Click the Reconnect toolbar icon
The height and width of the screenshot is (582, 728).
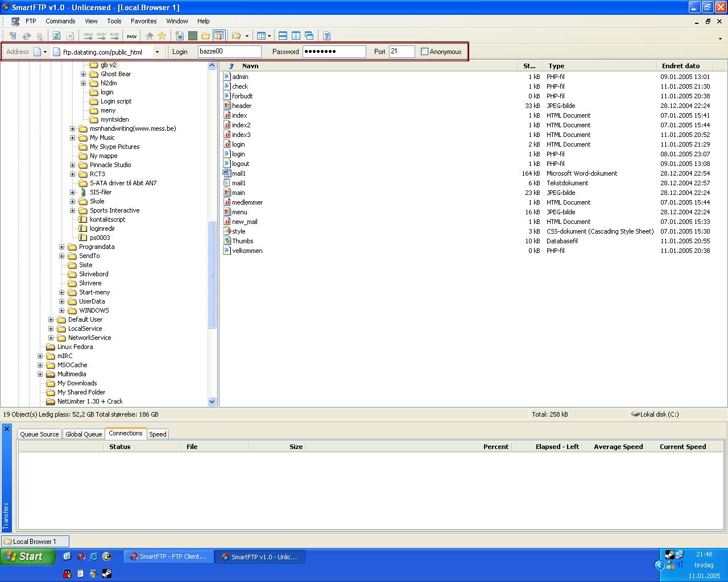coord(26,36)
